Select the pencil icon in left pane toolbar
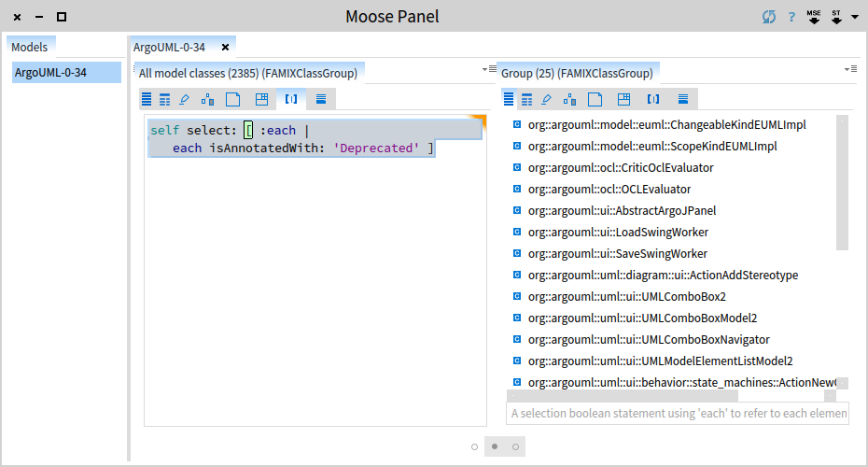868x467 pixels. (185, 99)
